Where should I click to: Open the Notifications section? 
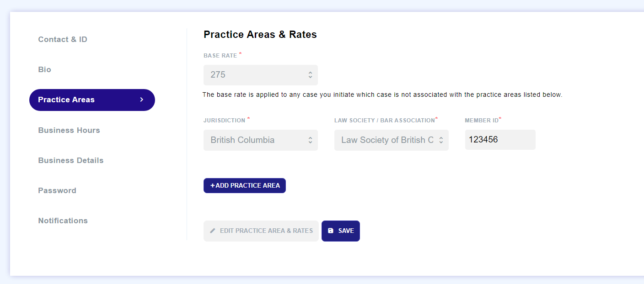coord(63,221)
